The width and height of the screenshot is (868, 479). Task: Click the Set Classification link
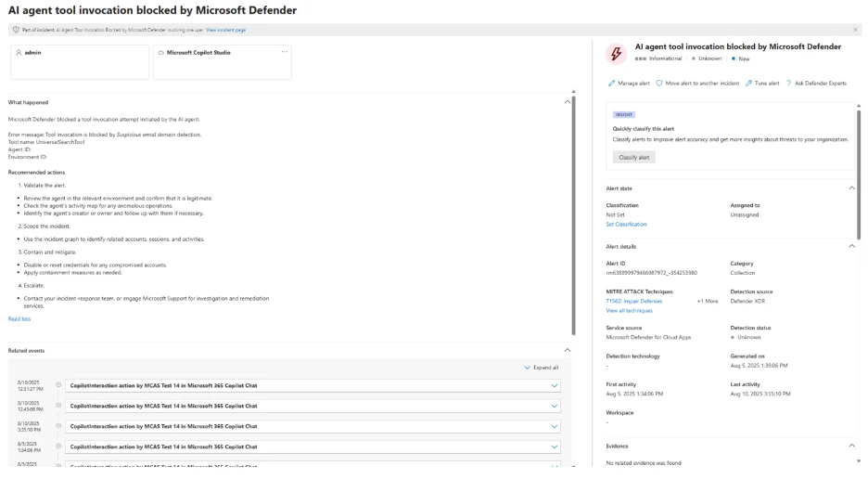[x=626, y=224]
